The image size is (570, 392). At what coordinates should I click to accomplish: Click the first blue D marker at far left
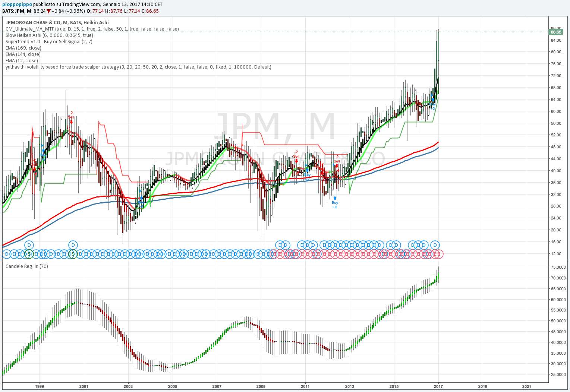click(x=6, y=254)
